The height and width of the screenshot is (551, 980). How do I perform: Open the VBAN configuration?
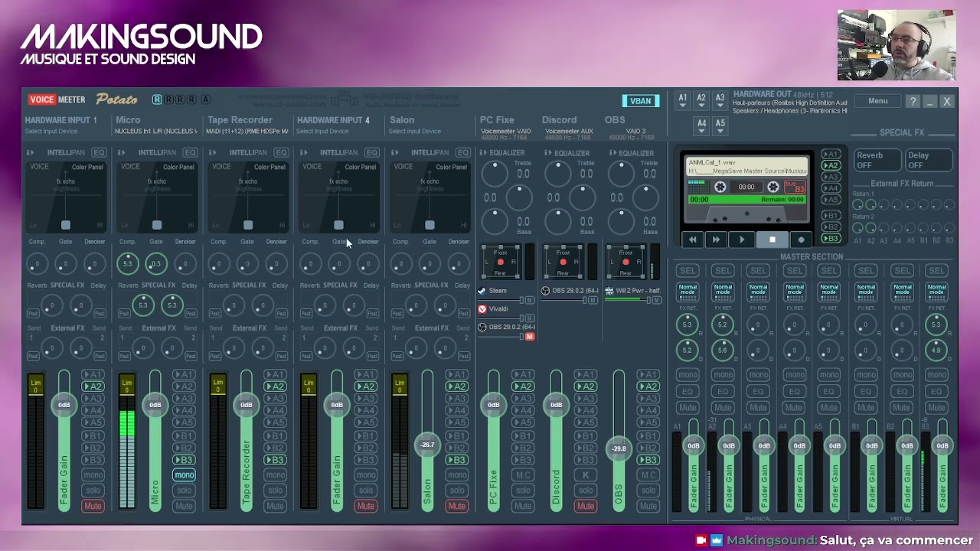pyautogui.click(x=640, y=101)
